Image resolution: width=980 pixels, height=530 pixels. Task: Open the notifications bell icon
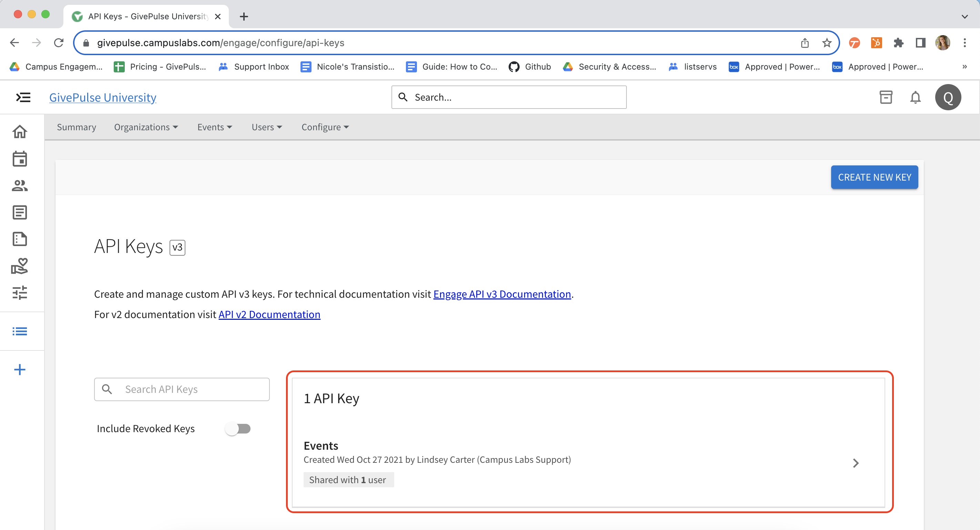click(x=915, y=98)
